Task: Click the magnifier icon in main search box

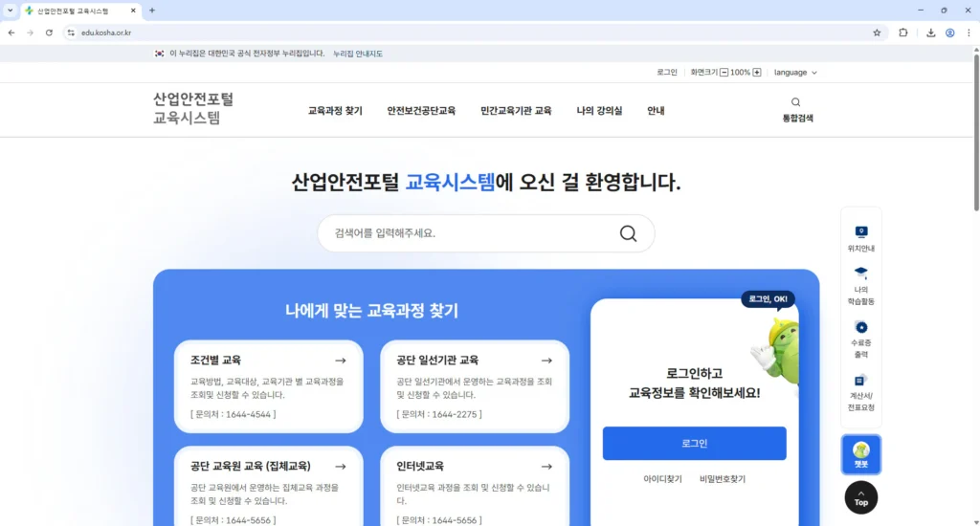Action: coord(628,233)
